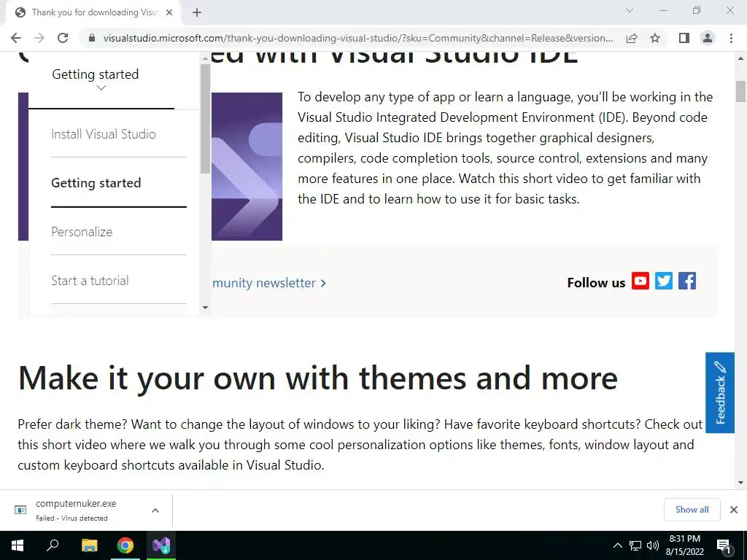Open the volume tray icon

(653, 545)
